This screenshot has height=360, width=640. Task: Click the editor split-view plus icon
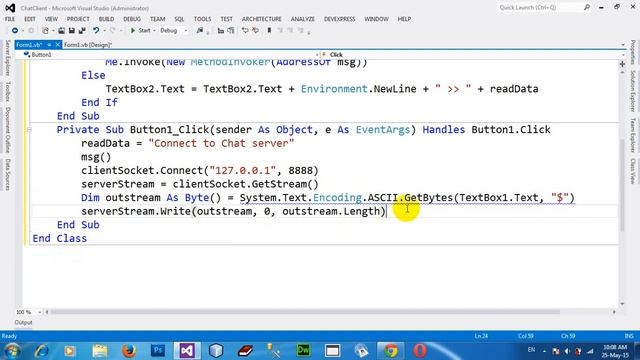622,64
